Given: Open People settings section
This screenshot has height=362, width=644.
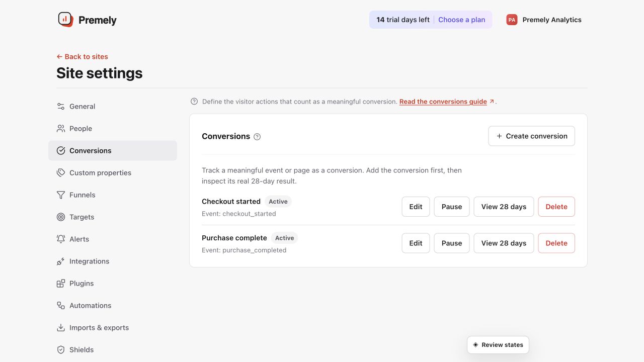Looking at the screenshot, I should (113, 129).
